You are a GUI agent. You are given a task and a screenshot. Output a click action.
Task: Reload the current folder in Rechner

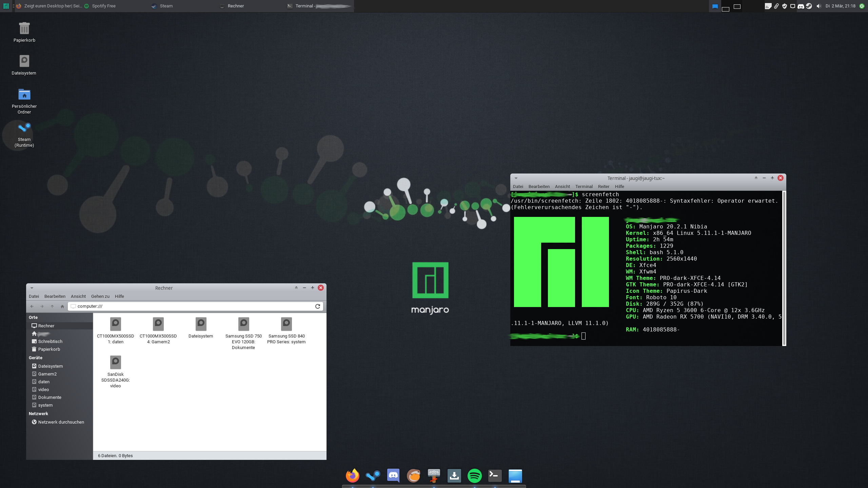[317, 306]
